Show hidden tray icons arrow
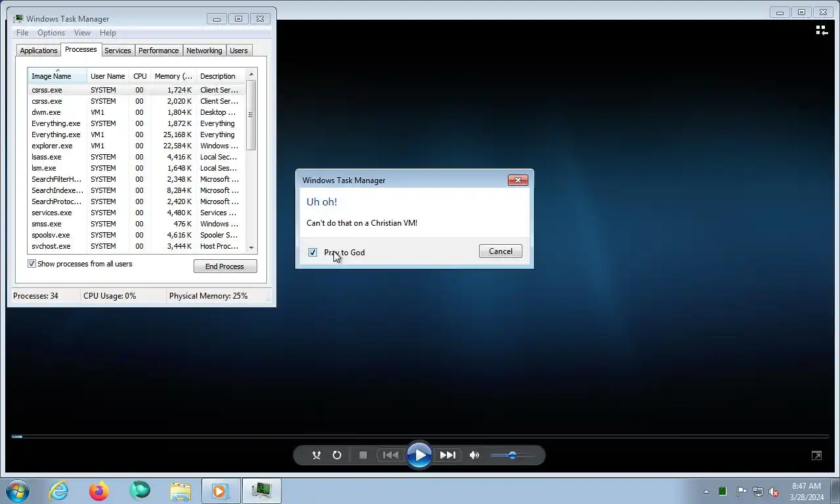The width and height of the screenshot is (840, 504). (706, 491)
